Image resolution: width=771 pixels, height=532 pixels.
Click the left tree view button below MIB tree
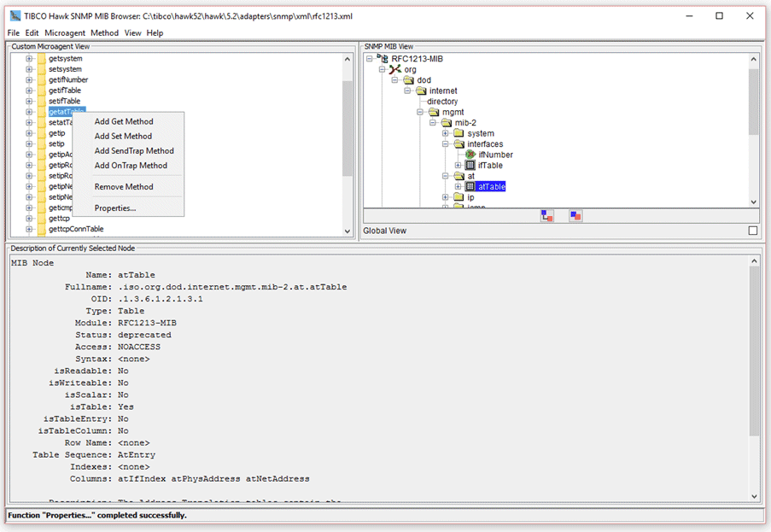546,216
